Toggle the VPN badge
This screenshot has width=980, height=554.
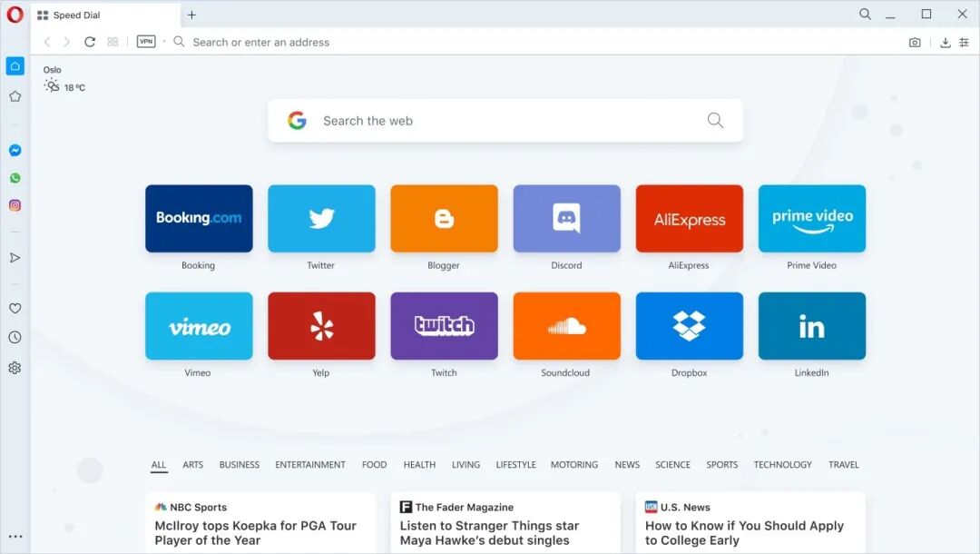(x=146, y=41)
